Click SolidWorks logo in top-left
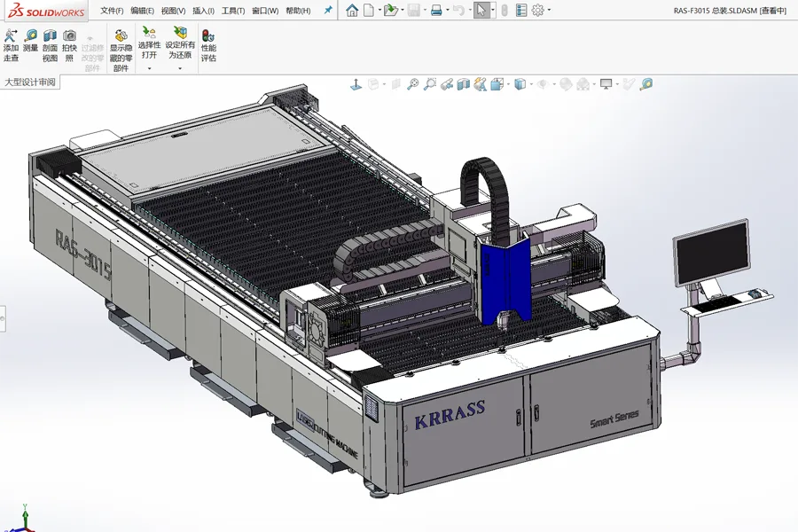Image resolution: width=798 pixels, height=532 pixels. point(46,11)
